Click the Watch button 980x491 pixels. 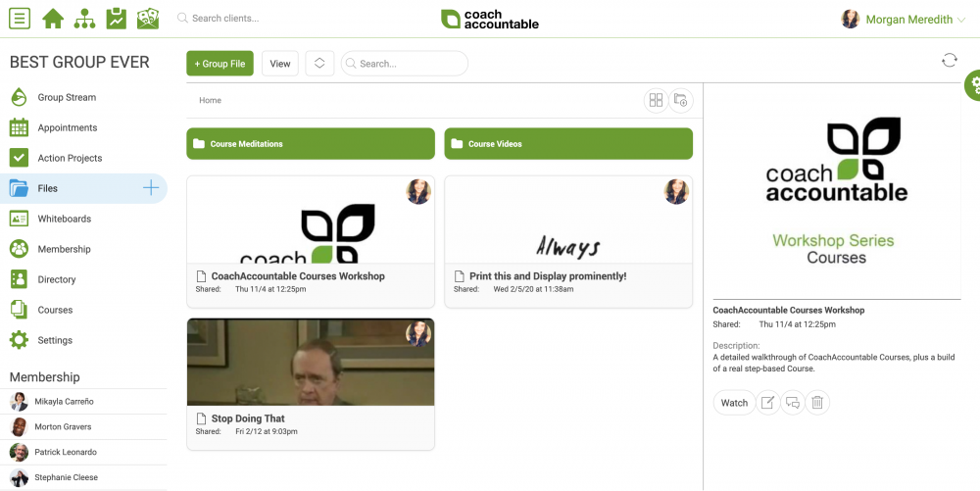(x=734, y=403)
